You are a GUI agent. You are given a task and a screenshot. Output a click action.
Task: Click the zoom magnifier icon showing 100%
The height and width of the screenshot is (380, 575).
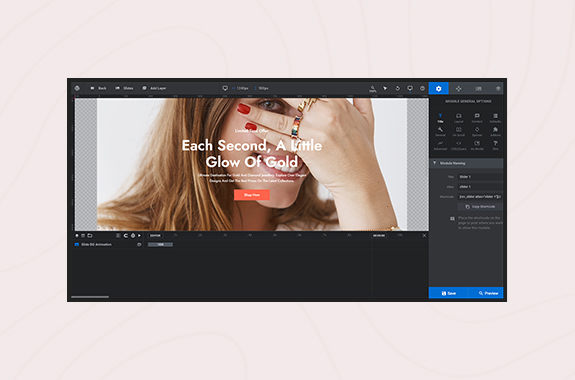[x=373, y=88]
